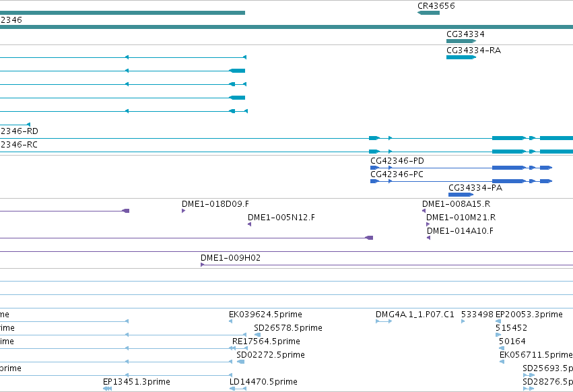573x392 pixels.
Task: Click the blue CG34334-PA protein bar
Action: (x=461, y=195)
